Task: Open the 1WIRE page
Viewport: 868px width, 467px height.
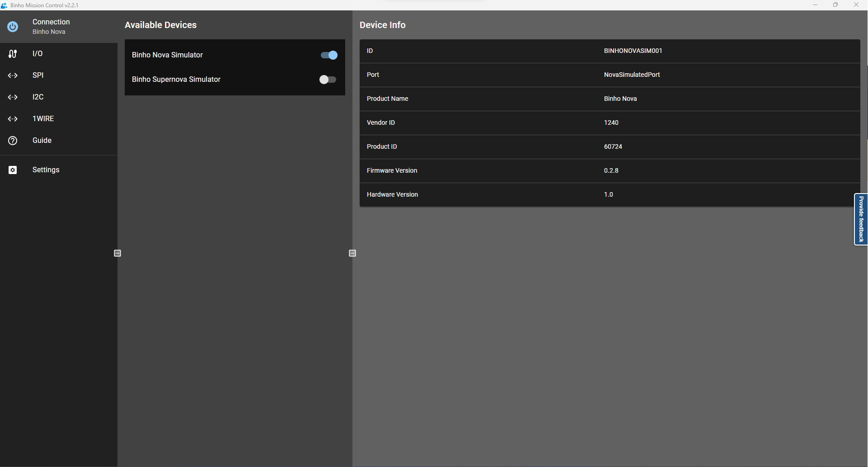Action: [x=59, y=119]
